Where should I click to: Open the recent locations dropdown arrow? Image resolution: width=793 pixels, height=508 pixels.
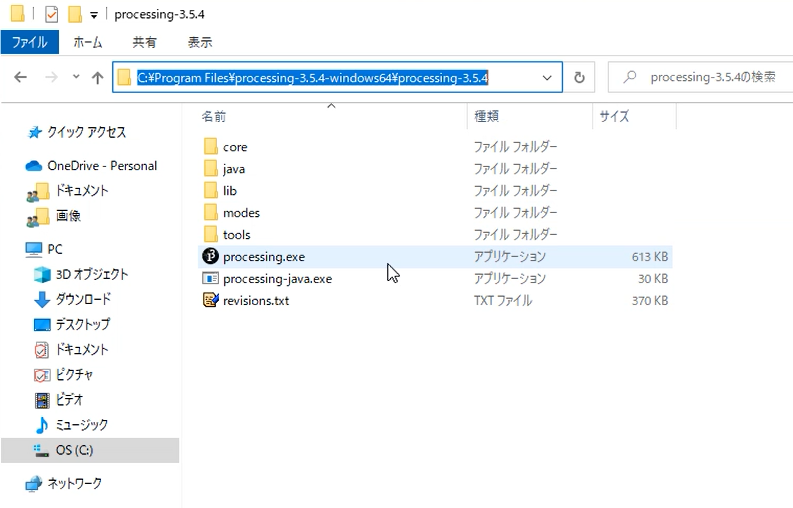tap(76, 77)
